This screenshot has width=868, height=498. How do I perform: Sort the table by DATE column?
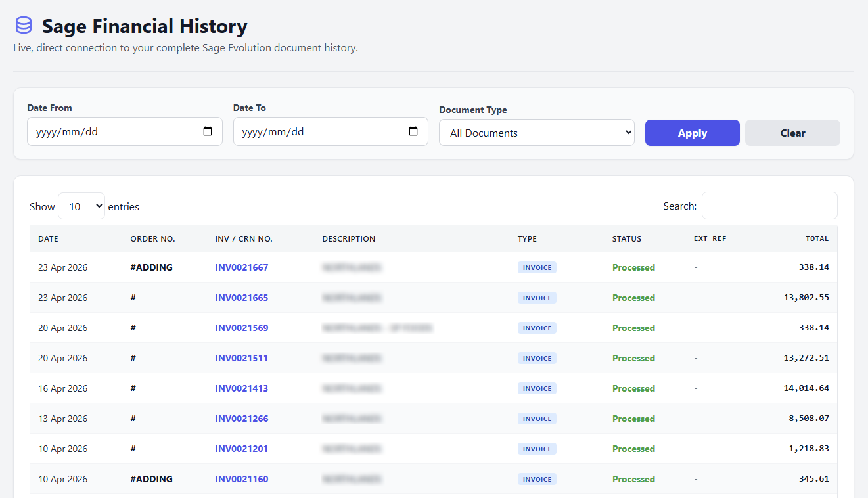(x=49, y=239)
